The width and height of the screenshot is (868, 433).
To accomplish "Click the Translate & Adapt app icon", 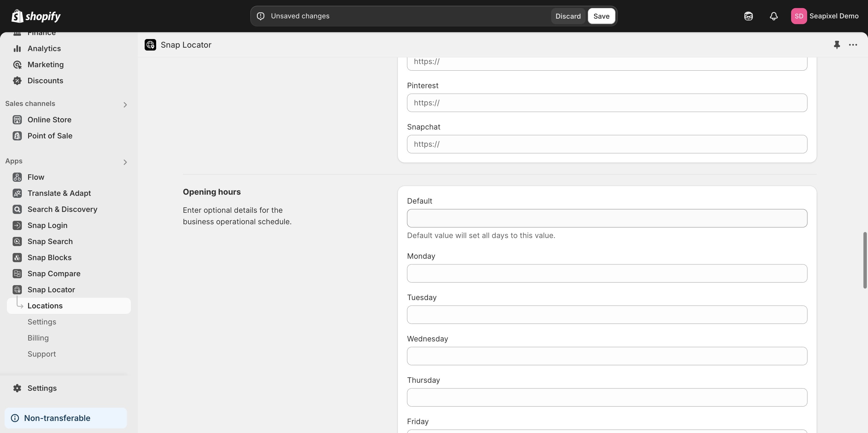I will point(17,193).
